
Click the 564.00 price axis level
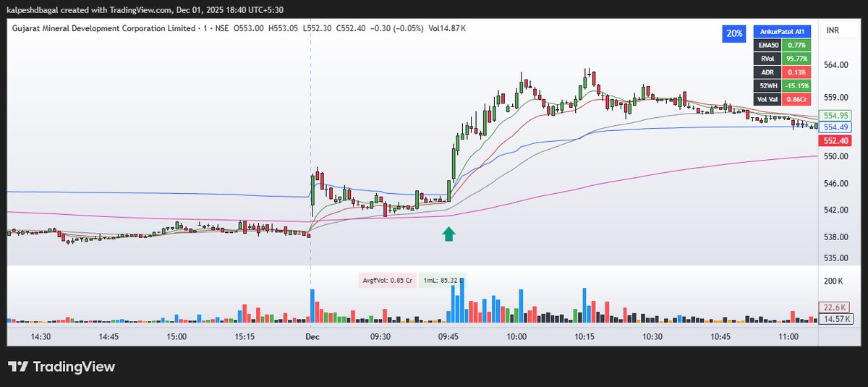point(835,65)
